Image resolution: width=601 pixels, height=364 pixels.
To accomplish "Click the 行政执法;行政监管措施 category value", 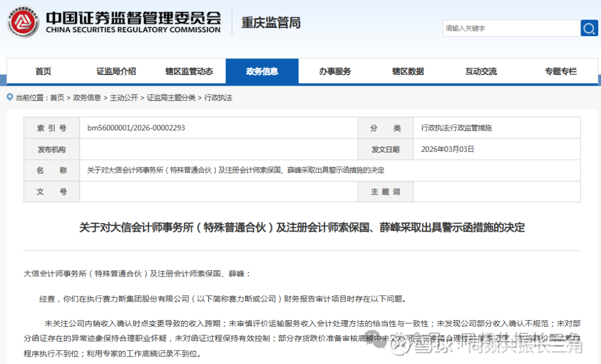I will coord(456,127).
